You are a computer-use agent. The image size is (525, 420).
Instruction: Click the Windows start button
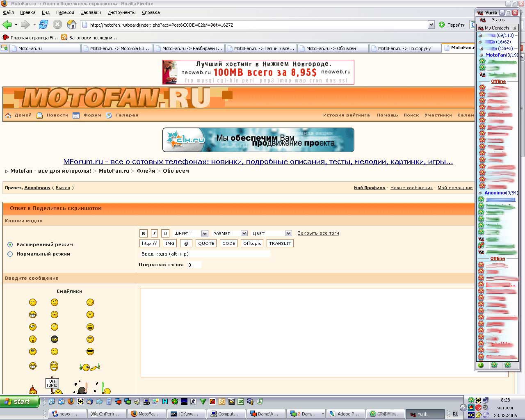(19, 402)
